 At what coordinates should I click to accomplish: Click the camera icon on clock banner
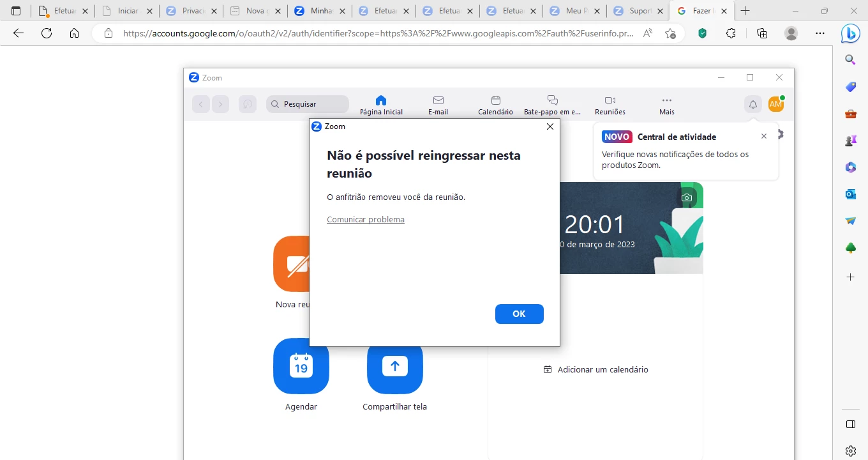687,197
